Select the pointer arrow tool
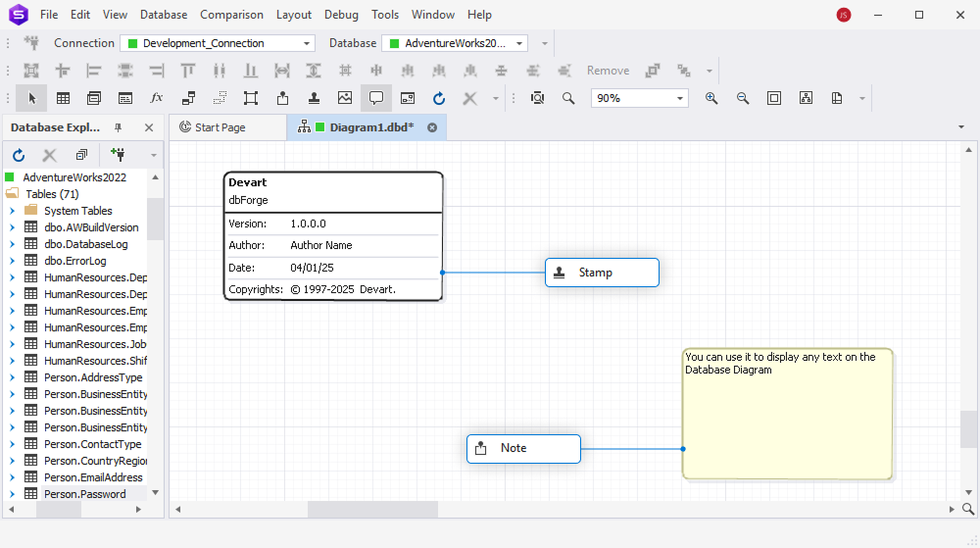The height and width of the screenshot is (548, 980). point(32,98)
